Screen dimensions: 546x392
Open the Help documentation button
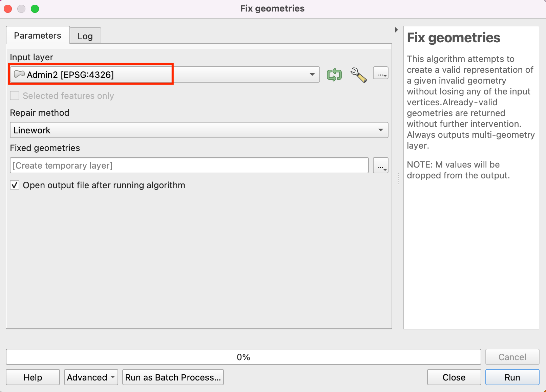point(33,377)
